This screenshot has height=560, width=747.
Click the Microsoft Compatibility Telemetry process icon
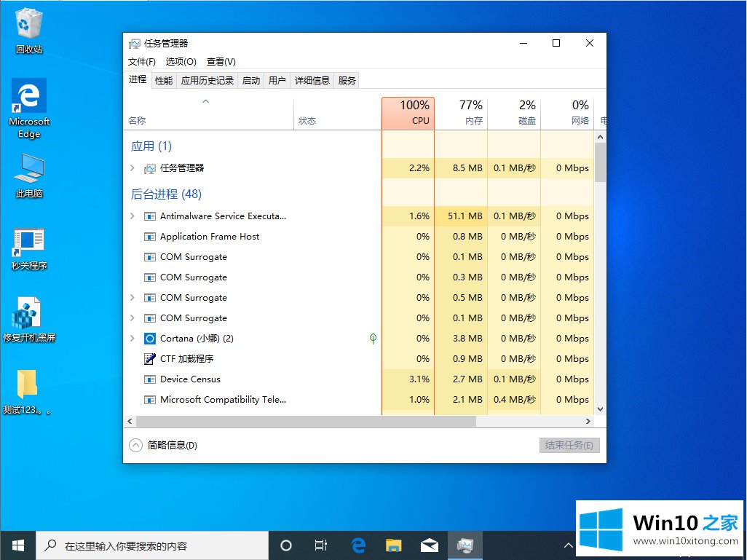(149, 400)
